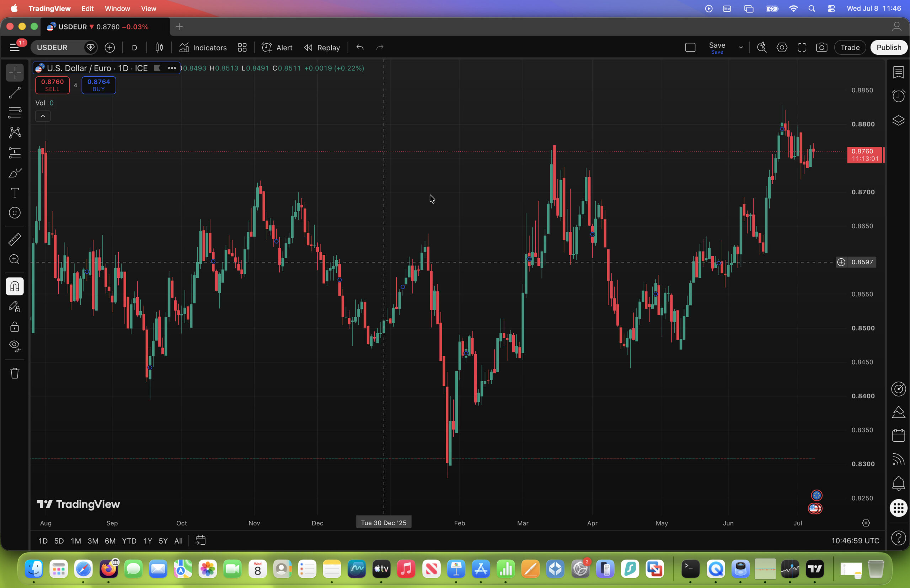Select the brush drawing tool
The height and width of the screenshot is (588, 910).
point(15,173)
